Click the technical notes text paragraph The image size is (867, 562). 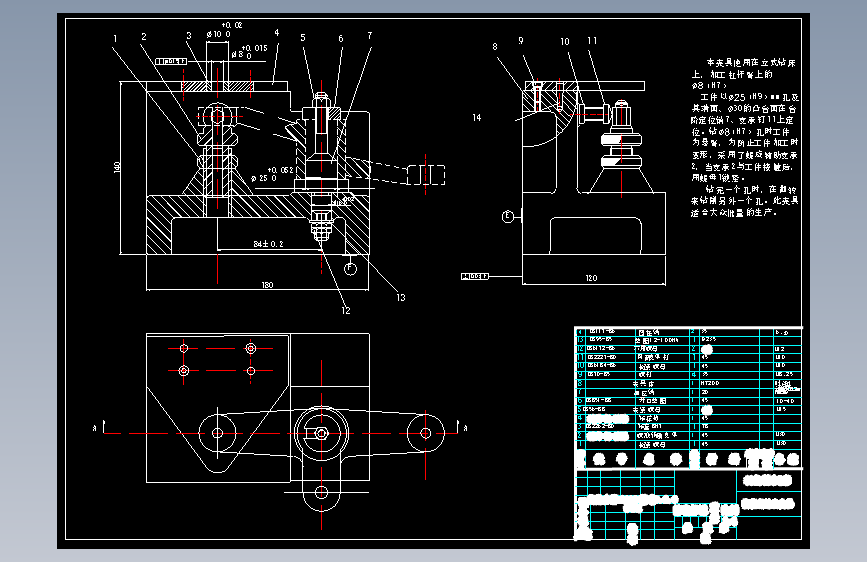(745, 137)
